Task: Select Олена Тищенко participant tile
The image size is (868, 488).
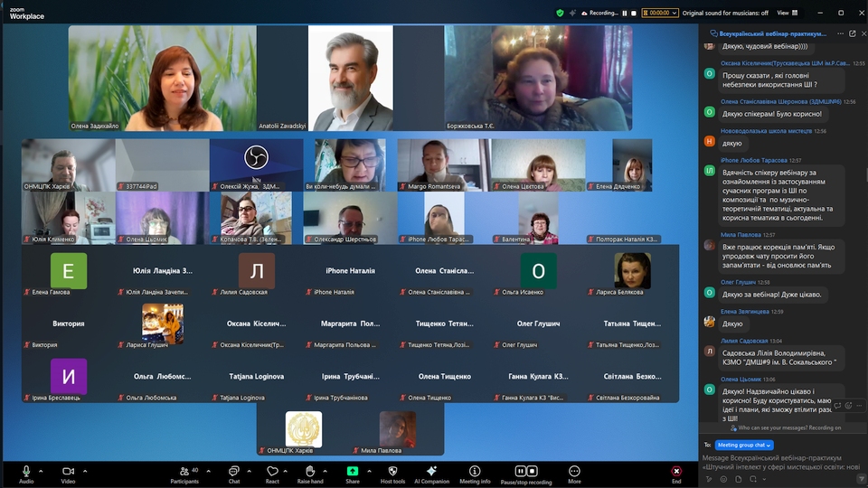Action: click(x=444, y=376)
